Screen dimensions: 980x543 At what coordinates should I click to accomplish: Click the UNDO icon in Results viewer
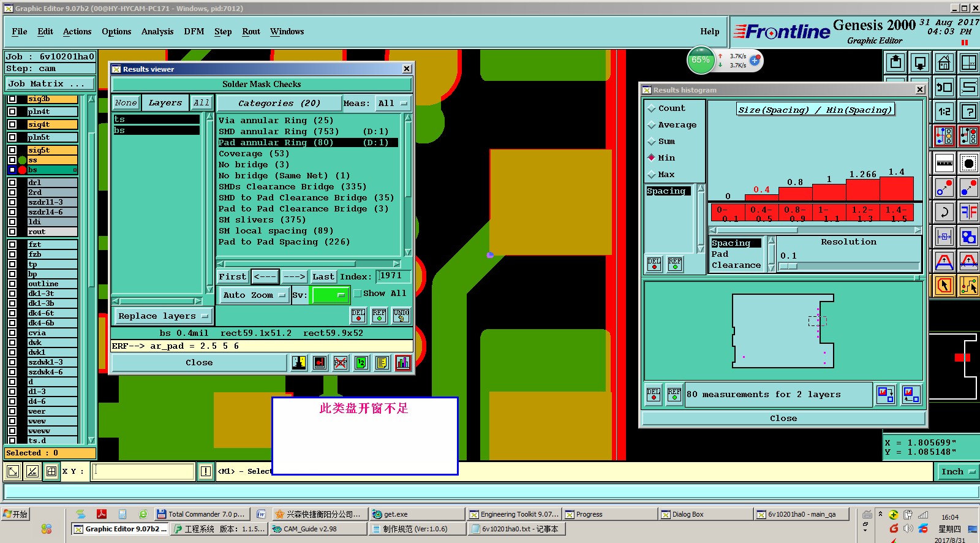click(401, 316)
